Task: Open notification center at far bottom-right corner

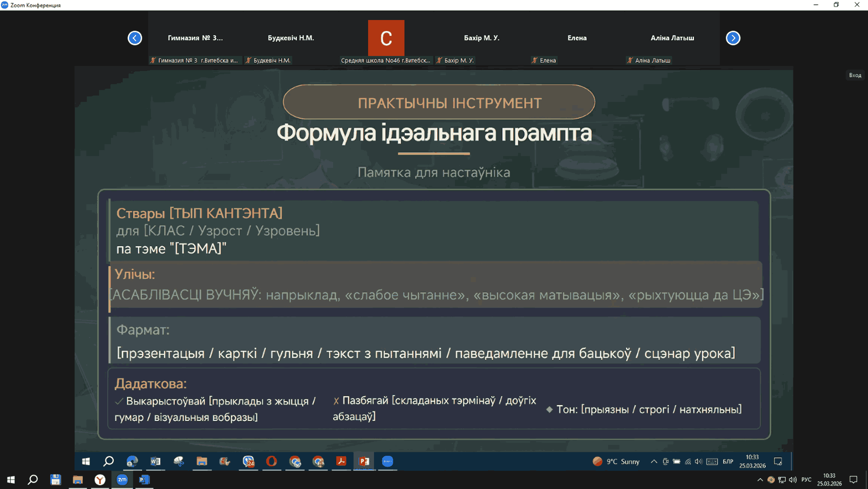Action: coord(853,479)
